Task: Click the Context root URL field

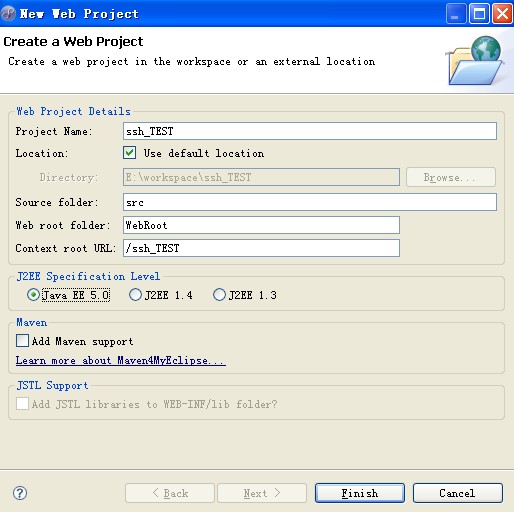Action: coord(261,248)
